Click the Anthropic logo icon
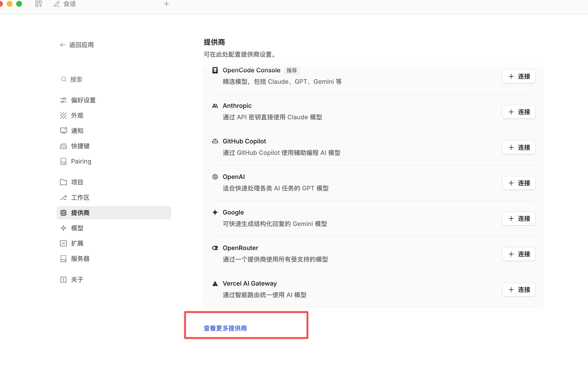 click(x=215, y=106)
